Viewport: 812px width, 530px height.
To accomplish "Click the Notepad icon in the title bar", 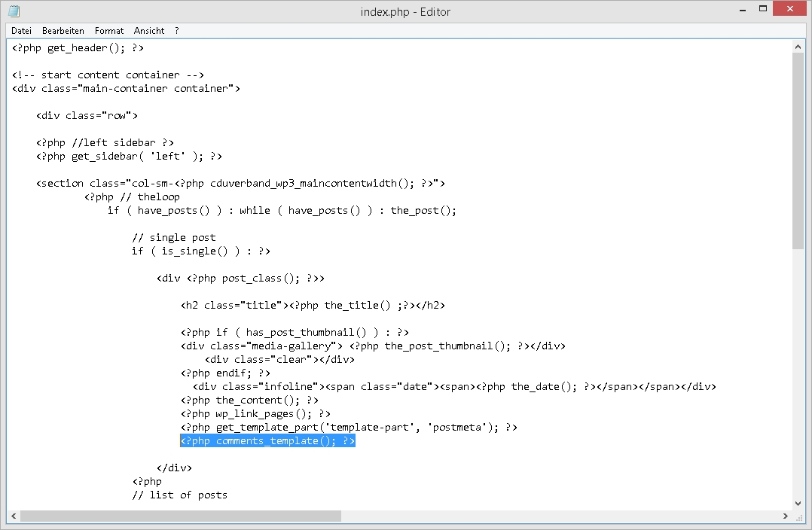I will point(14,11).
